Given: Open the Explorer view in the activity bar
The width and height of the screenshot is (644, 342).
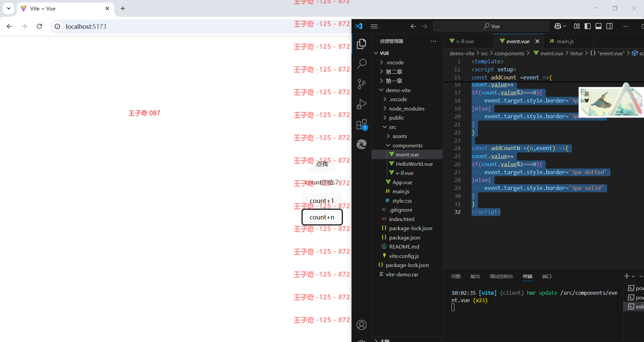Looking at the screenshot, I should point(362,44).
